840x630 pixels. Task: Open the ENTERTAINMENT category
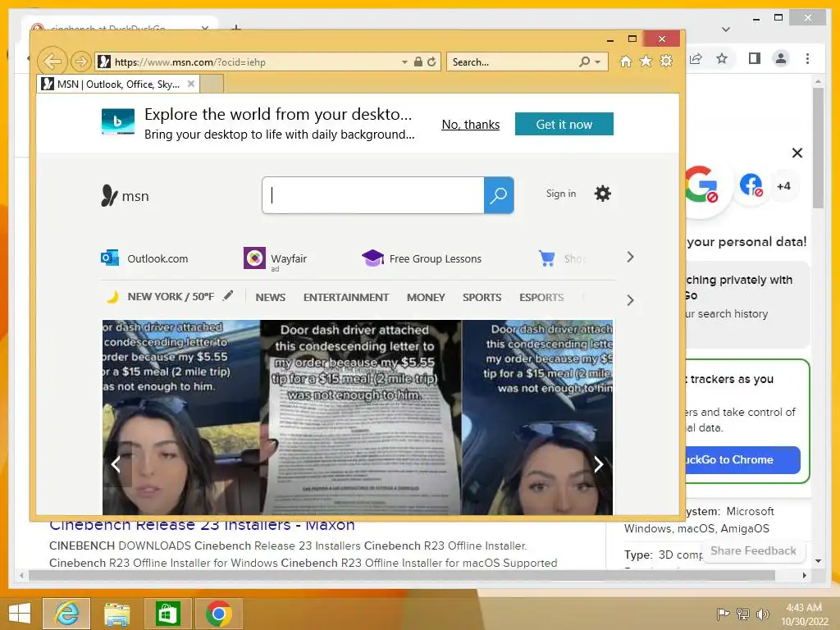click(346, 297)
